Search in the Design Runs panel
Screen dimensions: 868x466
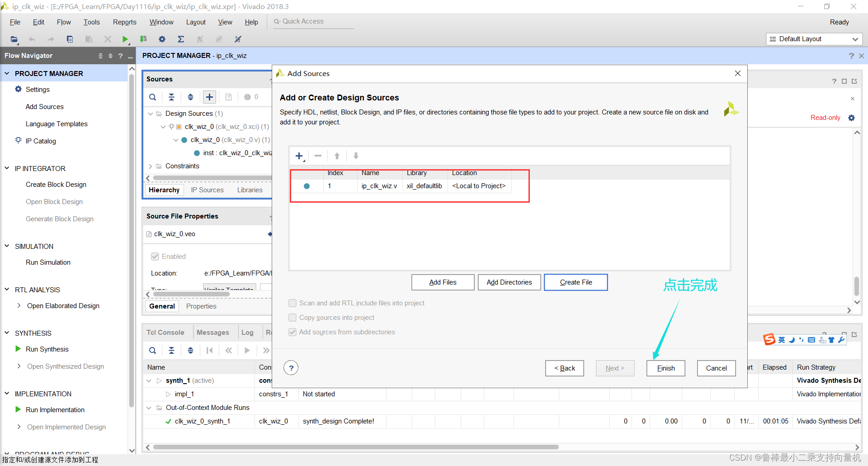click(153, 350)
